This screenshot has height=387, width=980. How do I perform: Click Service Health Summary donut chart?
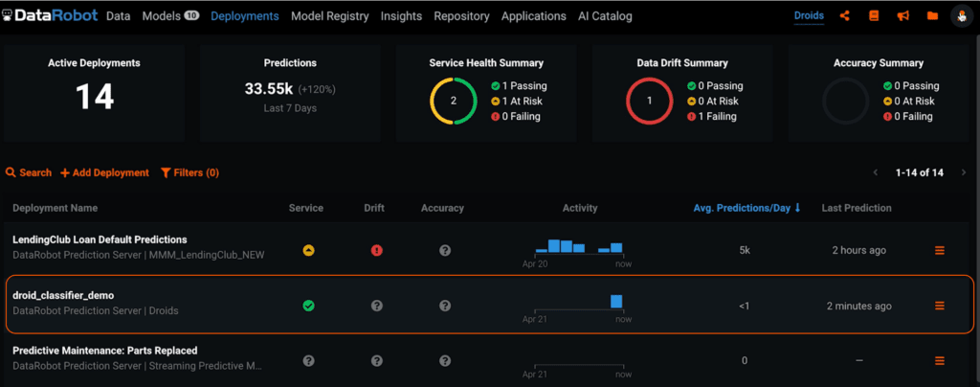pos(454,101)
